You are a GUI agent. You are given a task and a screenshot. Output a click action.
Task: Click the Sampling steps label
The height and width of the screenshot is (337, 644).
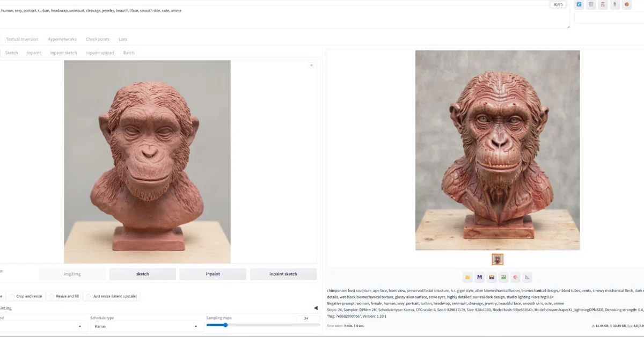(219, 318)
